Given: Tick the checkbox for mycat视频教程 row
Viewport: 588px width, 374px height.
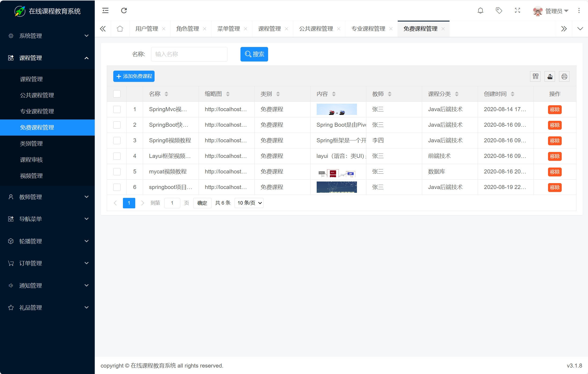Looking at the screenshot, I should (x=117, y=172).
